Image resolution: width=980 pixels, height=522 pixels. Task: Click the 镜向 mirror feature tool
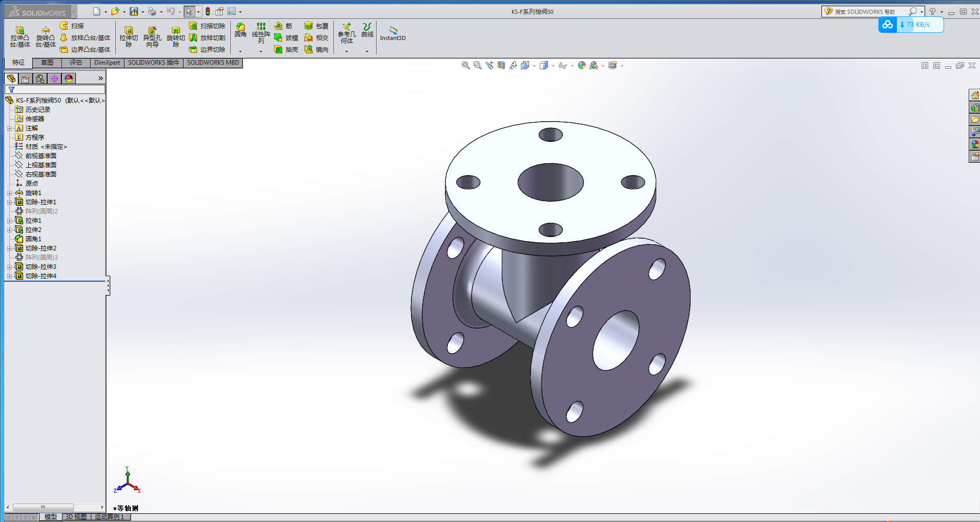pos(316,50)
